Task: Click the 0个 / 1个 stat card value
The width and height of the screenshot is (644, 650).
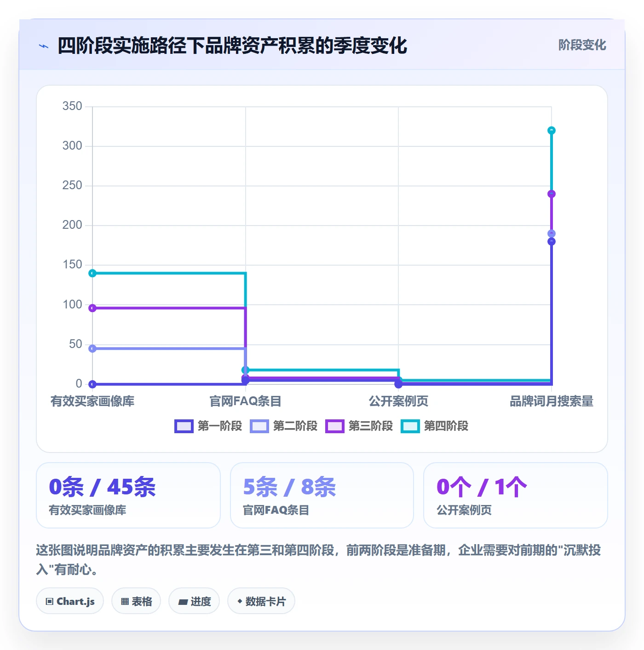Action: tap(482, 487)
